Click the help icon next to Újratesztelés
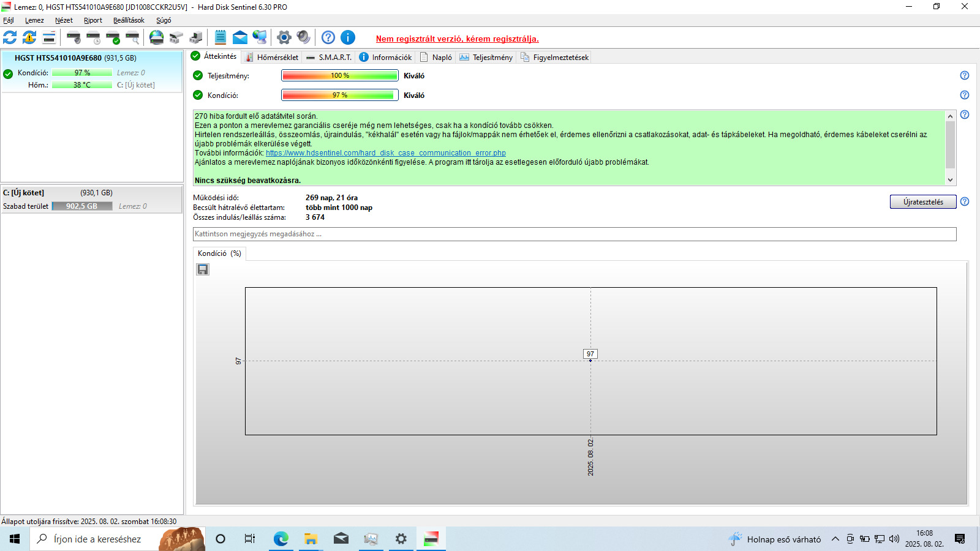The height and width of the screenshot is (551, 980). click(x=965, y=201)
